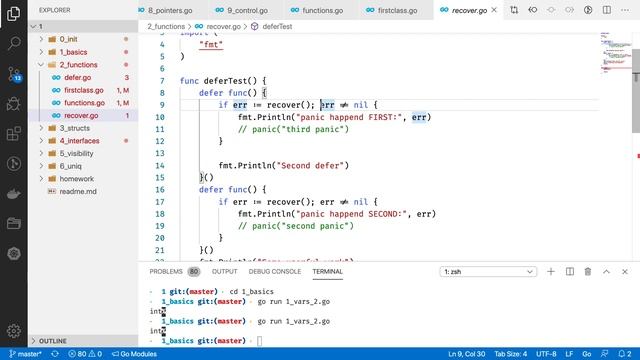Screen dimensions: 640x360
Task: Click the master branch indicator
Action: click(25, 354)
